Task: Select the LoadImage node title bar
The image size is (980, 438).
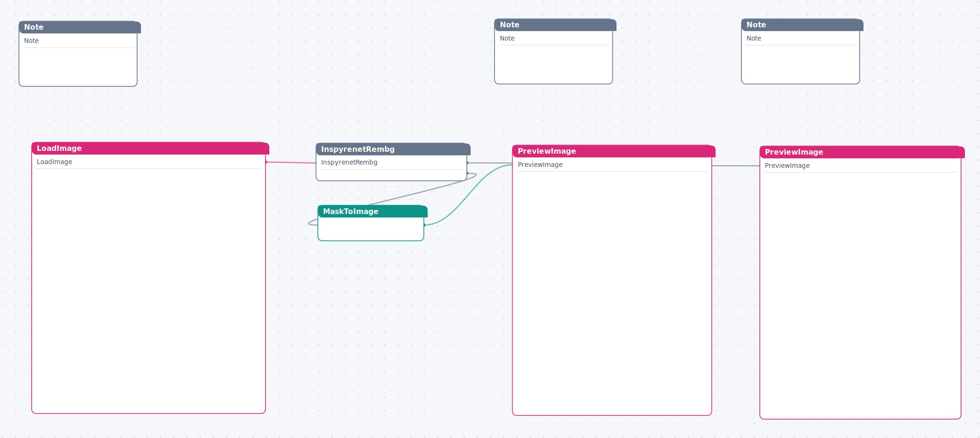Action: (x=150, y=149)
